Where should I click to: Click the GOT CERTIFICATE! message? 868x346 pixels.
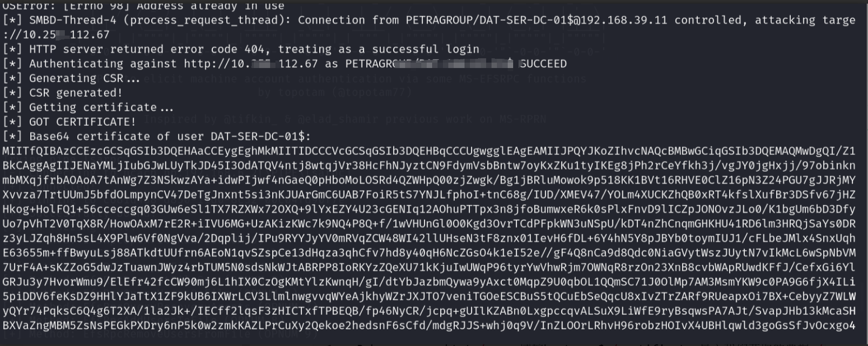coord(82,122)
